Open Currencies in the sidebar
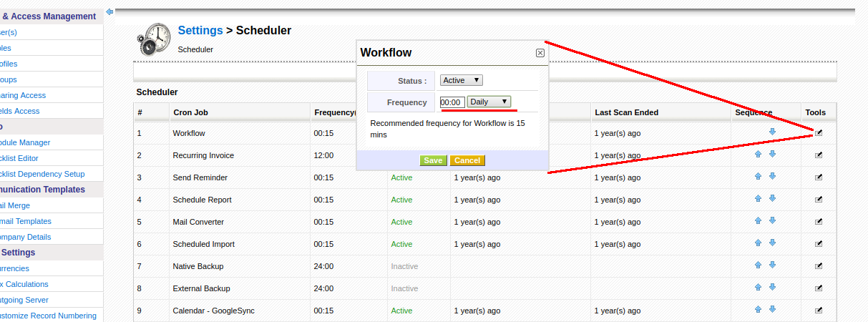This screenshot has height=322, width=868. (x=14, y=268)
